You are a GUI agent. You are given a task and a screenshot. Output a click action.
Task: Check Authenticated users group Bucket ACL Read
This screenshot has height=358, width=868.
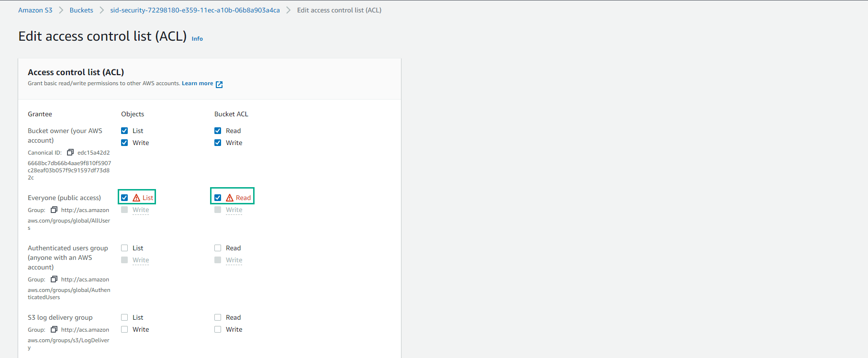(x=218, y=248)
